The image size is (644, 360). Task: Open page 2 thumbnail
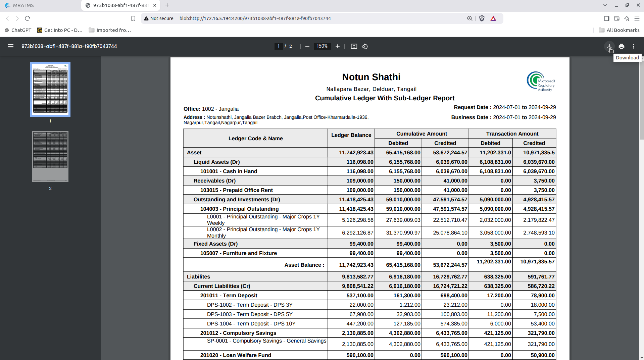pos(50,157)
